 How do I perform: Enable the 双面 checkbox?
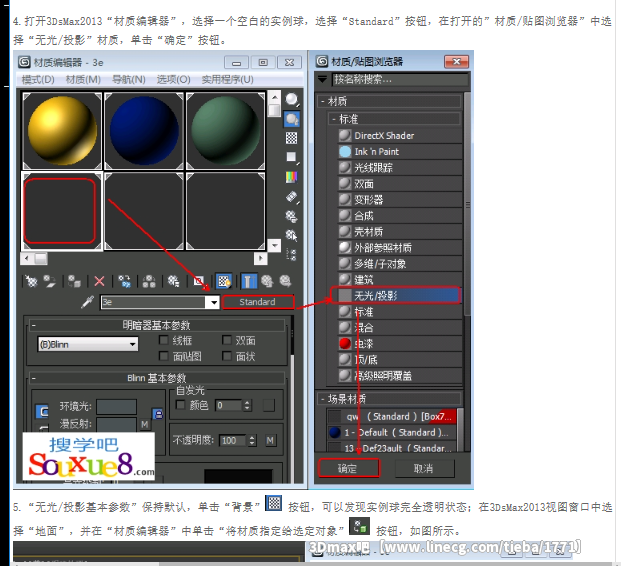(x=227, y=340)
